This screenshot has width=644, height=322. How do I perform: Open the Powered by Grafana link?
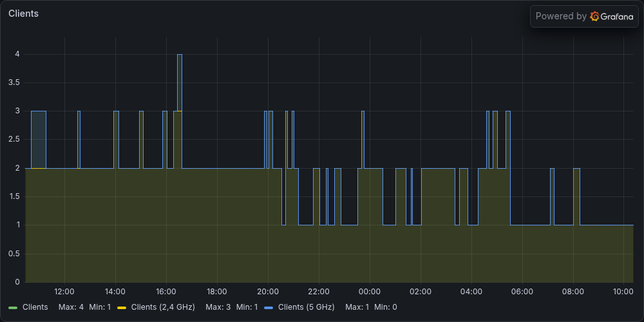pyautogui.click(x=584, y=17)
